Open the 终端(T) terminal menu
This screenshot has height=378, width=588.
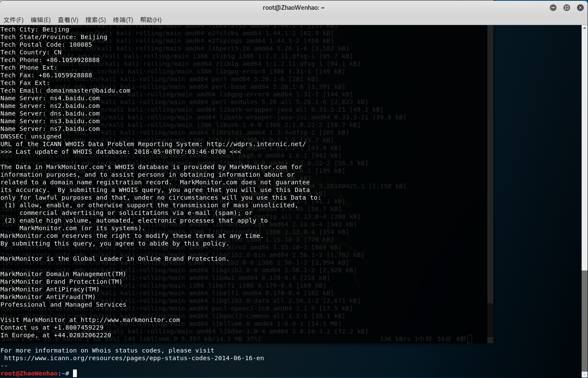pos(123,20)
